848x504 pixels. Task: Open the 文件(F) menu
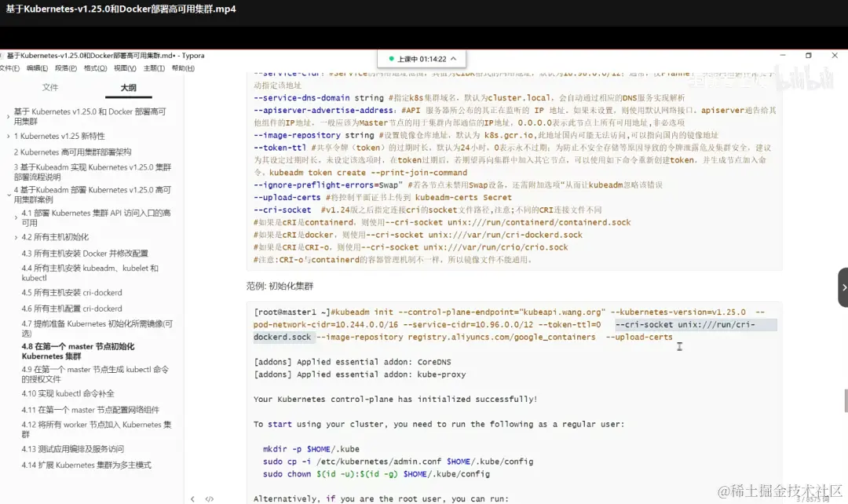pyautogui.click(x=9, y=68)
